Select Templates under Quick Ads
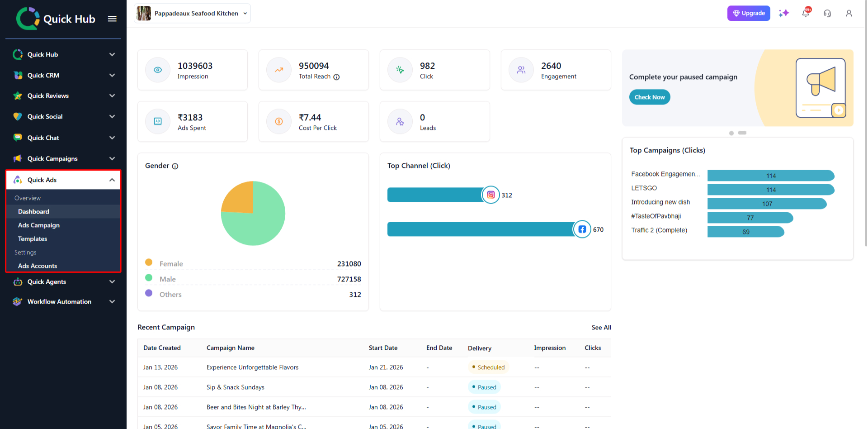 point(33,238)
